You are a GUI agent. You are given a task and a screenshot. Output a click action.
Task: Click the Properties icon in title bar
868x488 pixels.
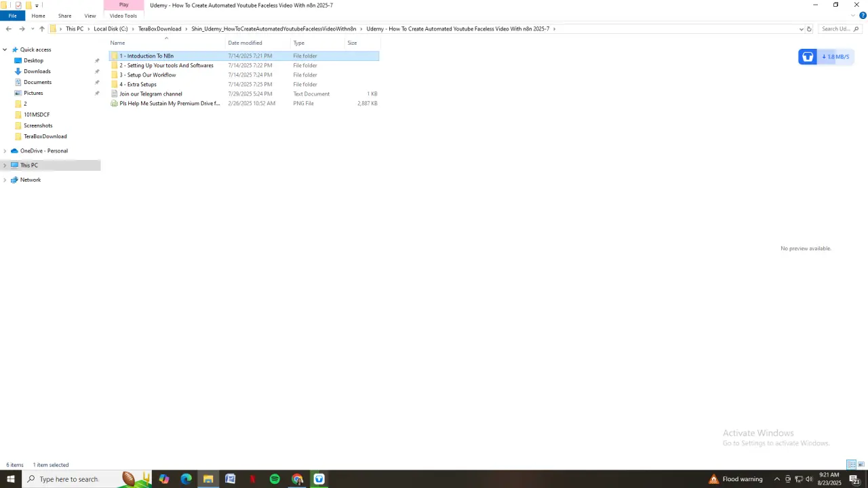18,5
